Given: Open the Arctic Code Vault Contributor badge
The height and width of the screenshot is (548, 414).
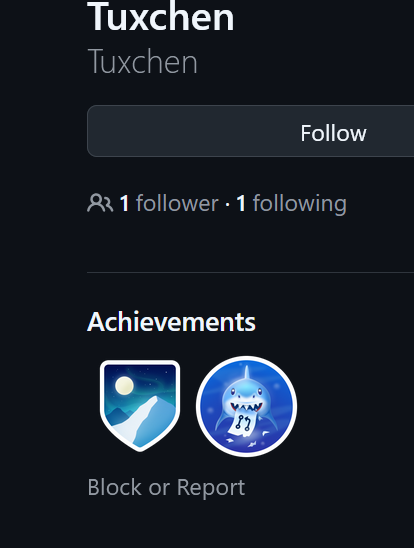Looking at the screenshot, I should click(140, 405).
